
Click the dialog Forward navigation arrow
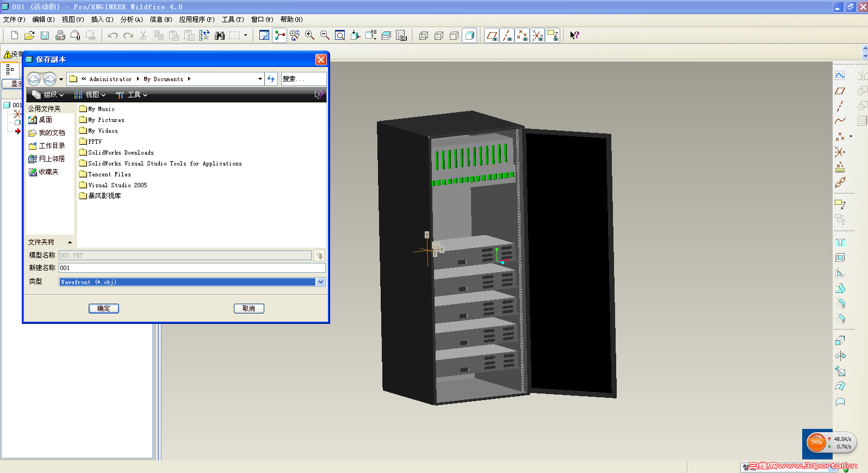pyautogui.click(x=49, y=79)
